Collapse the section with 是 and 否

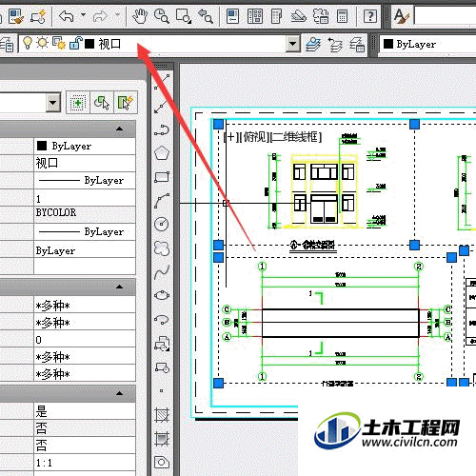tap(119, 393)
